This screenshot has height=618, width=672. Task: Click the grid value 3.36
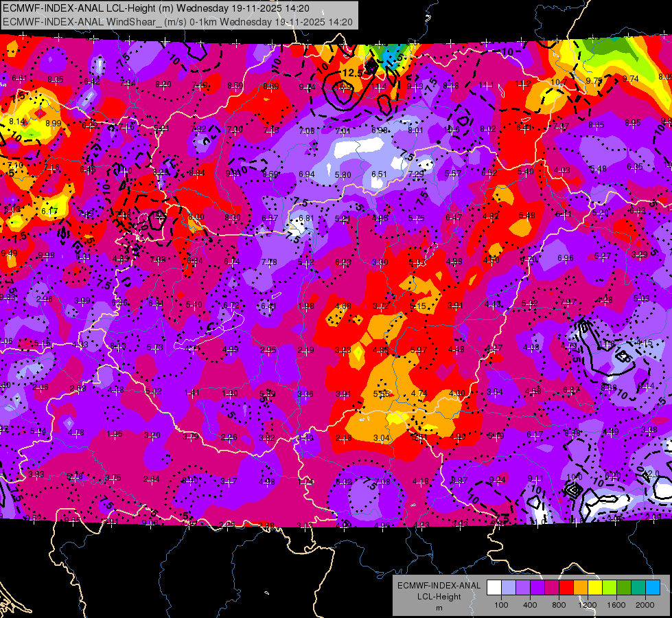click(305, 394)
